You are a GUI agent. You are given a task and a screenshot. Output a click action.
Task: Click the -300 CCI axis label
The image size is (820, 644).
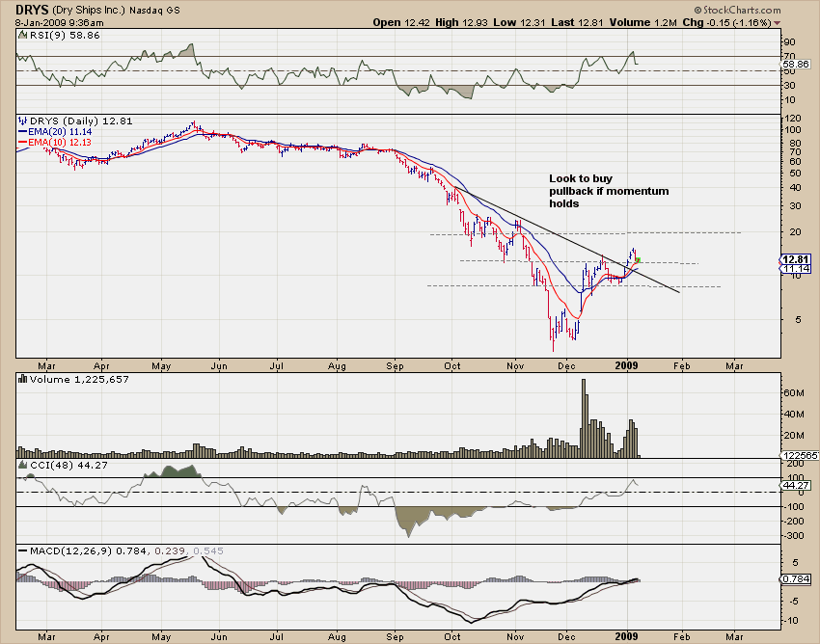[x=793, y=536]
